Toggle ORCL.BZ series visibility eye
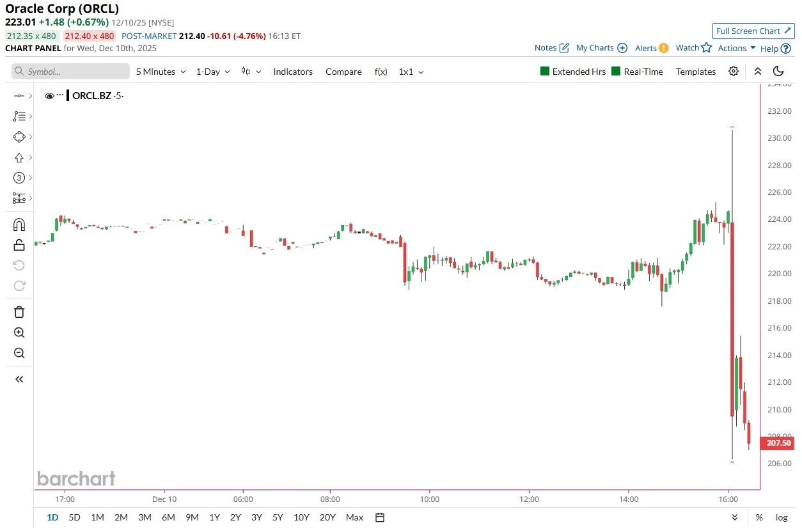This screenshot has height=532, width=802. point(49,96)
